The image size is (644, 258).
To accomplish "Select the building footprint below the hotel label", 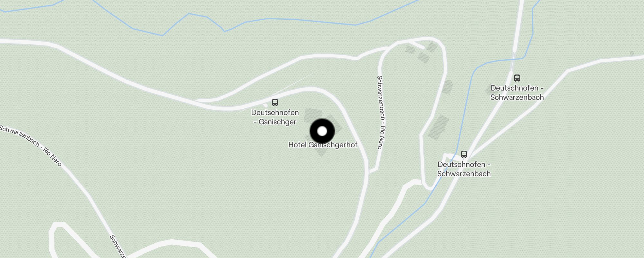I will tap(321, 153).
